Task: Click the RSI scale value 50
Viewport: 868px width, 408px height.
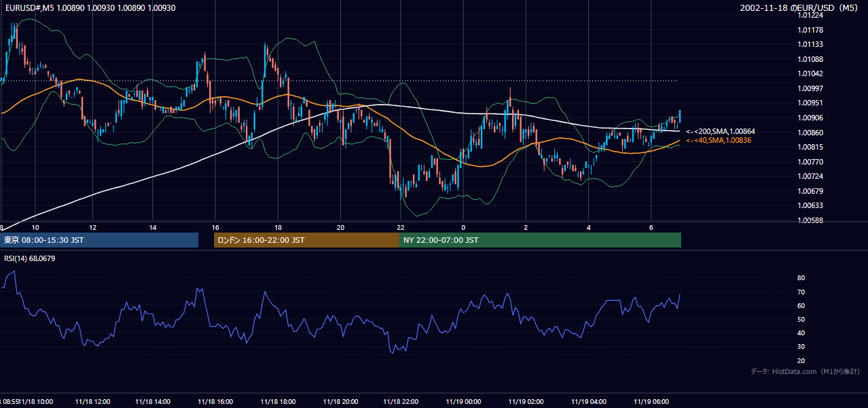Action: coord(801,319)
